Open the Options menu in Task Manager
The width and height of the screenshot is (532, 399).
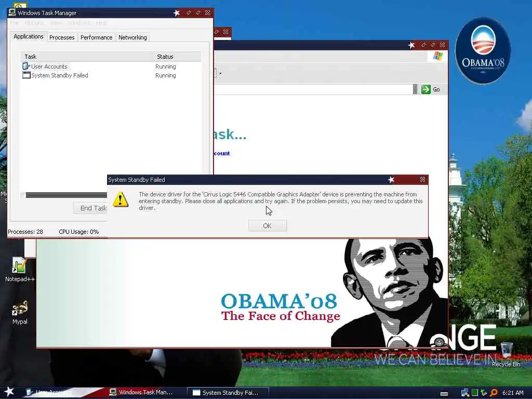34,23
